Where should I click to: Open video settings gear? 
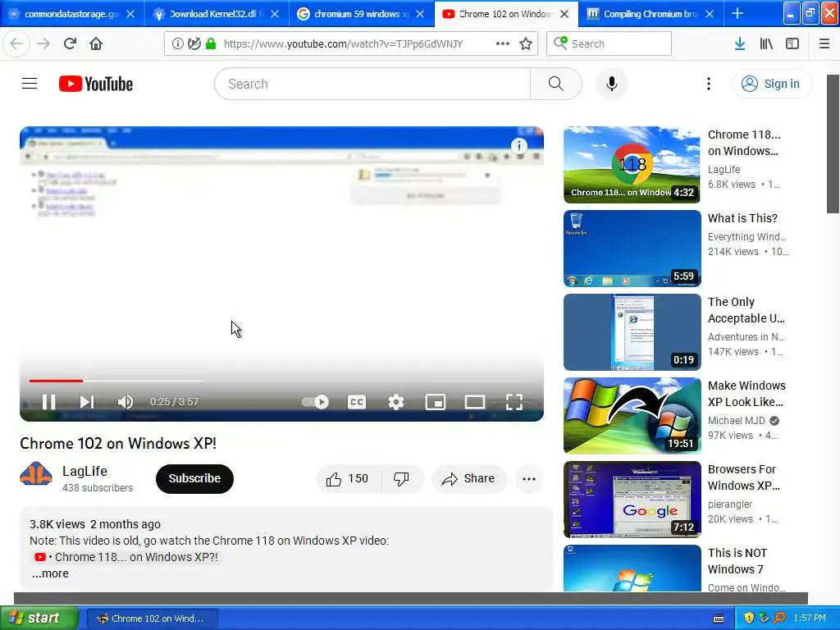click(x=396, y=402)
